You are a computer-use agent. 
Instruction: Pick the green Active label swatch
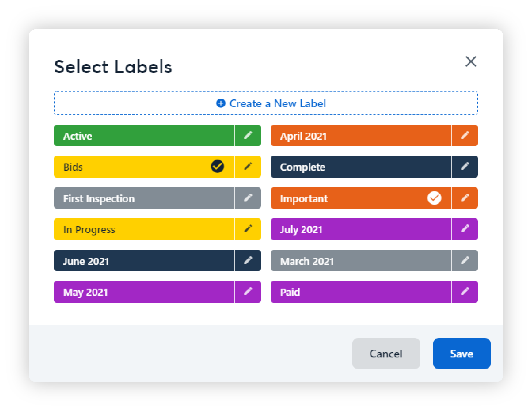point(144,136)
